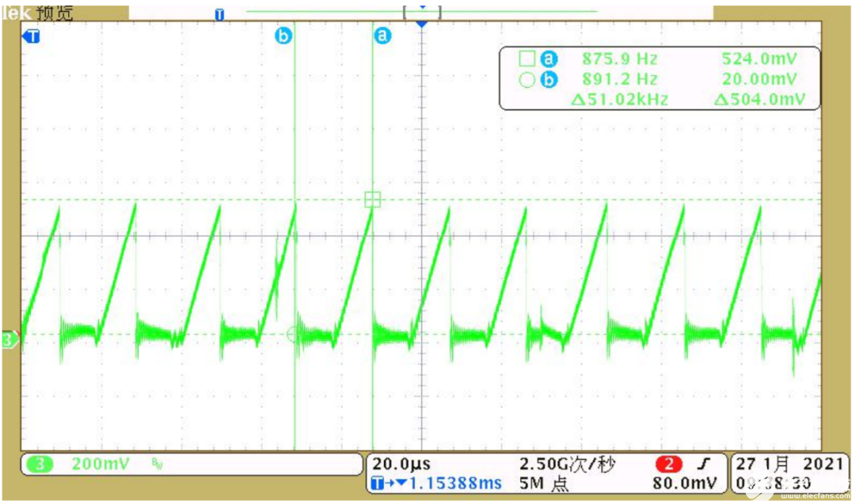
Task: Select the channel 3 badge in the bottom bar
Action: (40, 464)
